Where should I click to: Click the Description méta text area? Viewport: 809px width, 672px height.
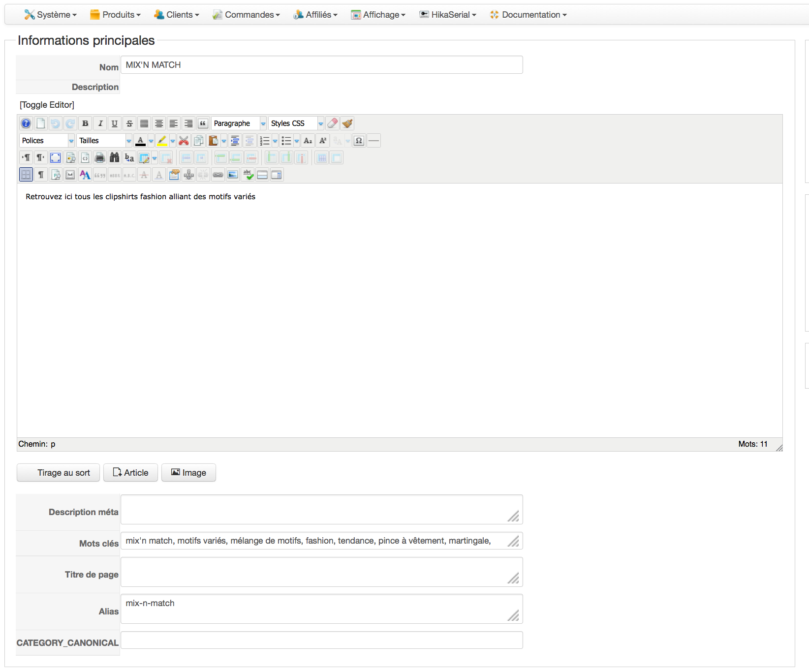click(x=322, y=510)
